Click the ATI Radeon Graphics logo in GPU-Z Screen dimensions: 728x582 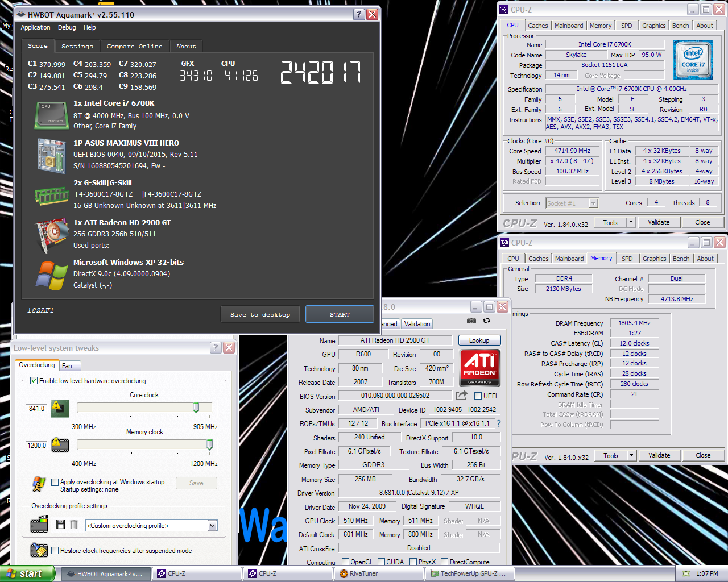pos(479,367)
